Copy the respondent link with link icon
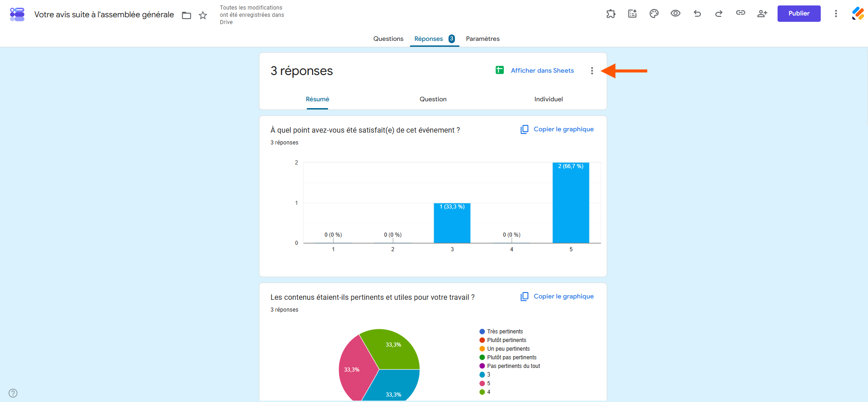868x402 pixels. point(740,13)
